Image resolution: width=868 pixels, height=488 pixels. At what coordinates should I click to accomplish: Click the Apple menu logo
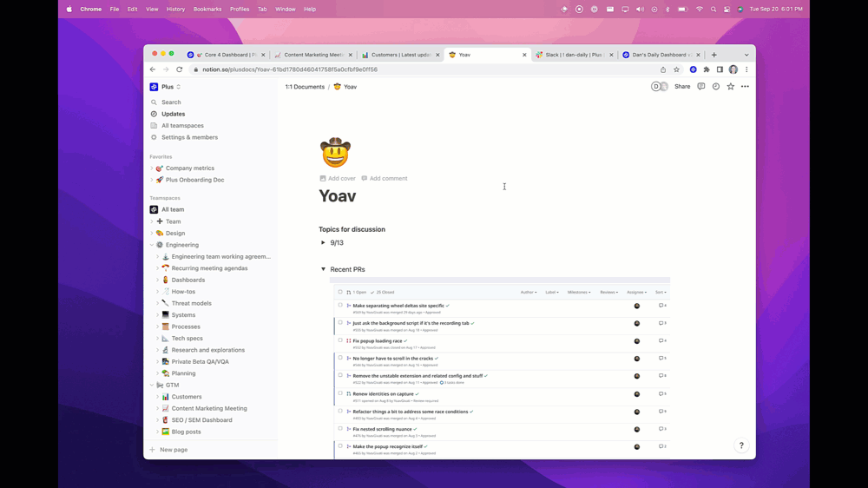[x=69, y=9]
